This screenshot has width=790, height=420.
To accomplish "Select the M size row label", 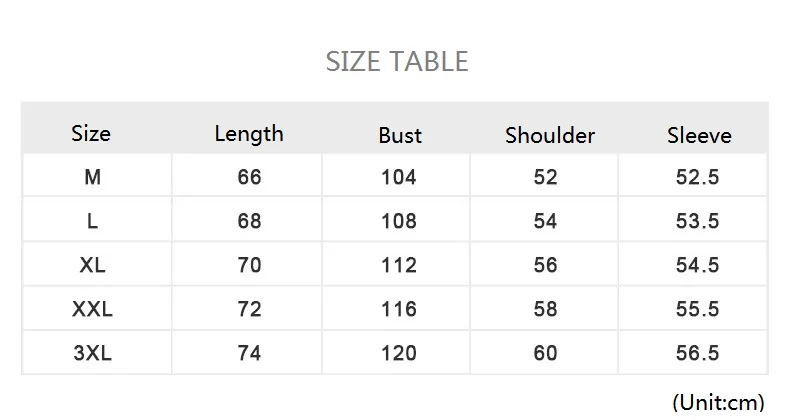I will [x=92, y=177].
